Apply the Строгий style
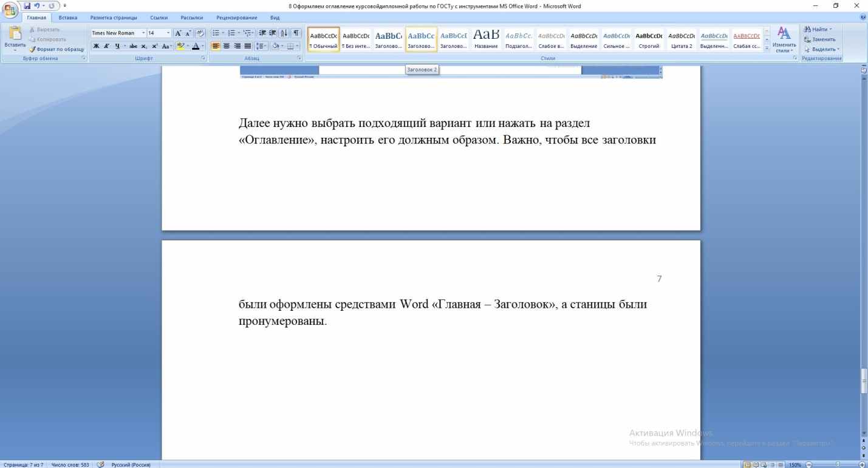 (x=649, y=40)
